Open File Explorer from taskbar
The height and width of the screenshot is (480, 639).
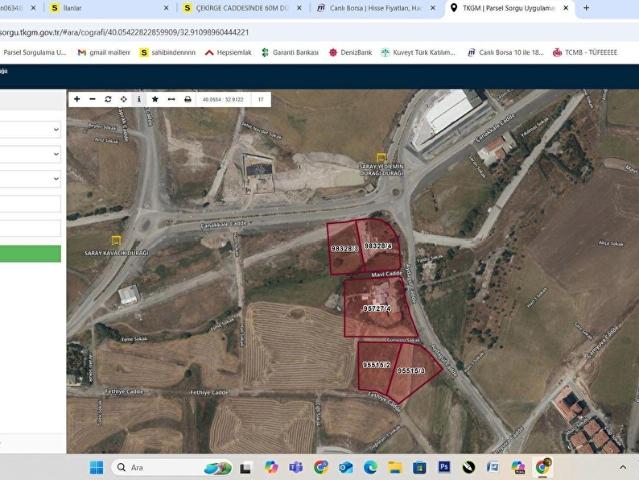pos(394,467)
